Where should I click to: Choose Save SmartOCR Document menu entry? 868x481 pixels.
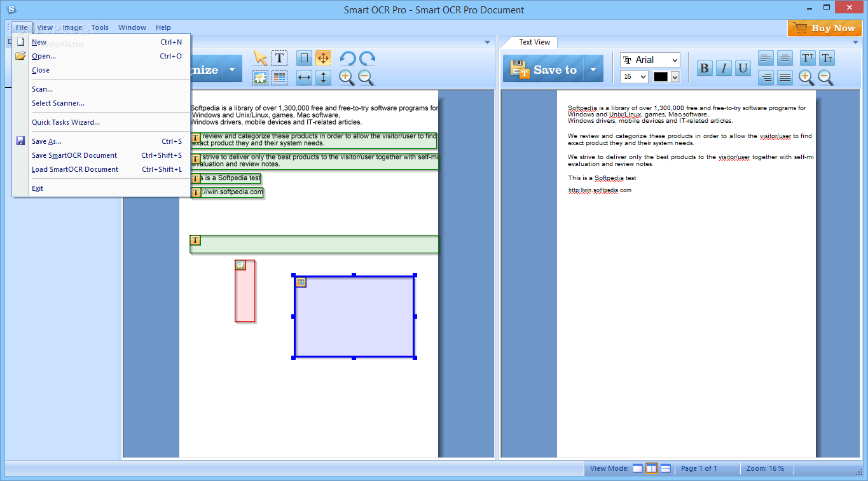[101, 155]
